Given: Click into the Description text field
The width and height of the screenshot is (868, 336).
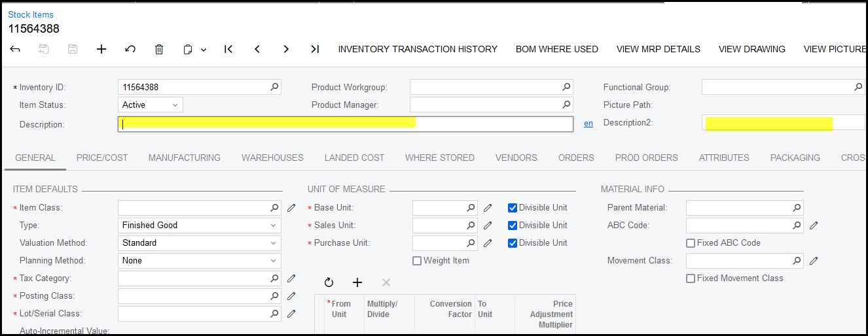Looking at the screenshot, I should pos(346,124).
